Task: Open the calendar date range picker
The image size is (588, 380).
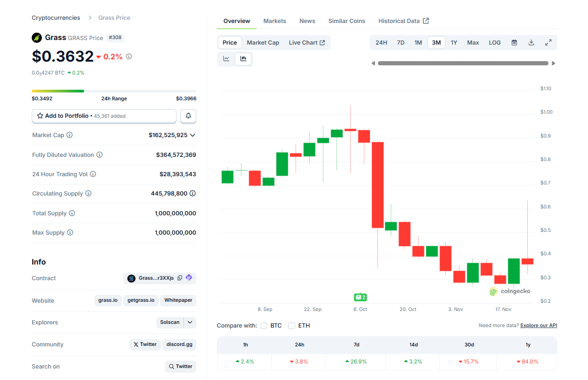Action: (x=514, y=42)
